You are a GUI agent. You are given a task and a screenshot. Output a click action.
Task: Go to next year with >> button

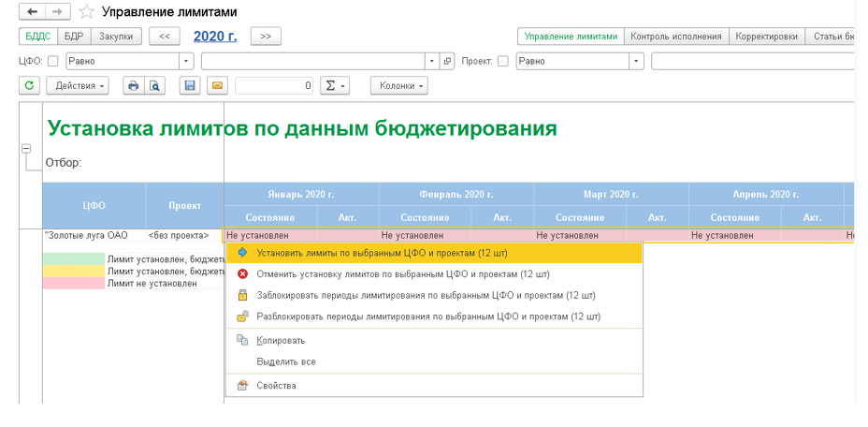(x=266, y=37)
